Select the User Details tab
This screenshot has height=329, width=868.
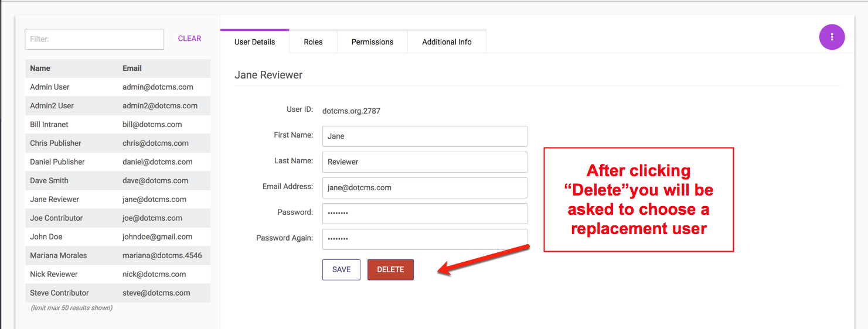click(254, 42)
